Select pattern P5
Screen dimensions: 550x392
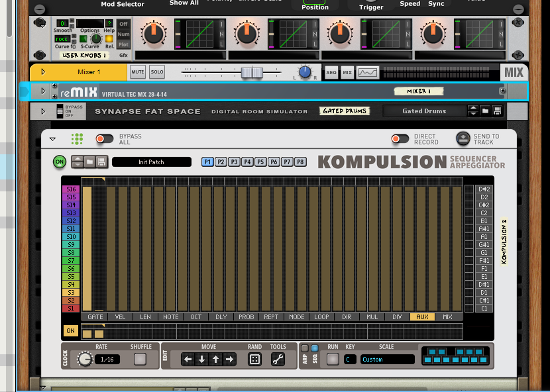(260, 162)
